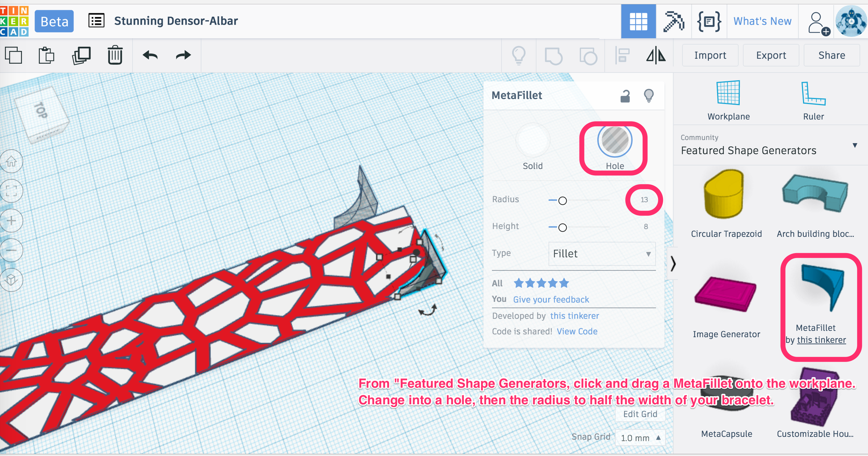This screenshot has height=456, width=868.
Task: Click the Undo icon
Action: (151, 55)
